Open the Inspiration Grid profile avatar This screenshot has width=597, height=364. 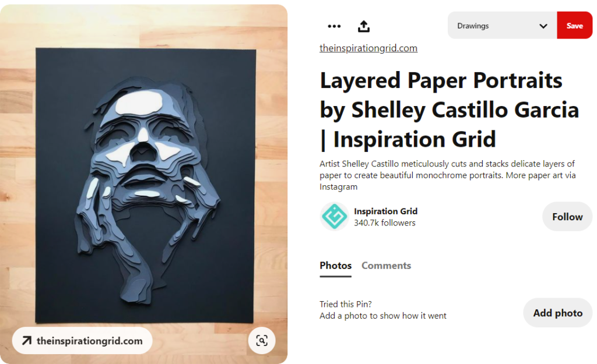click(x=334, y=217)
